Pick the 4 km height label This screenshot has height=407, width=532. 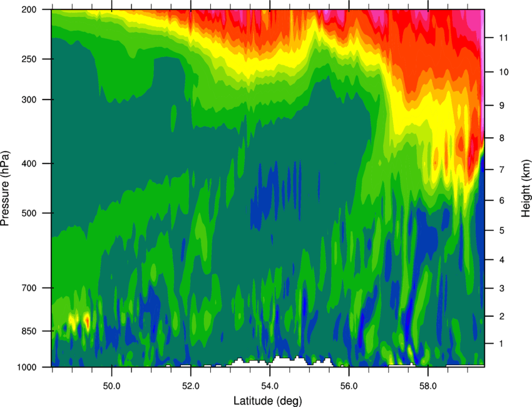(x=502, y=260)
